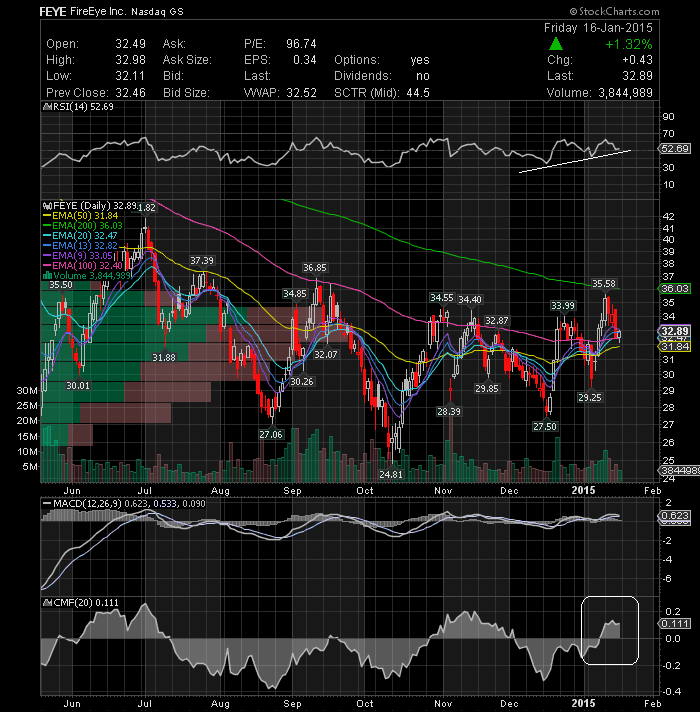Image resolution: width=700 pixels, height=712 pixels.
Task: Click the 27.06 August low label
Action: pyautogui.click(x=271, y=435)
